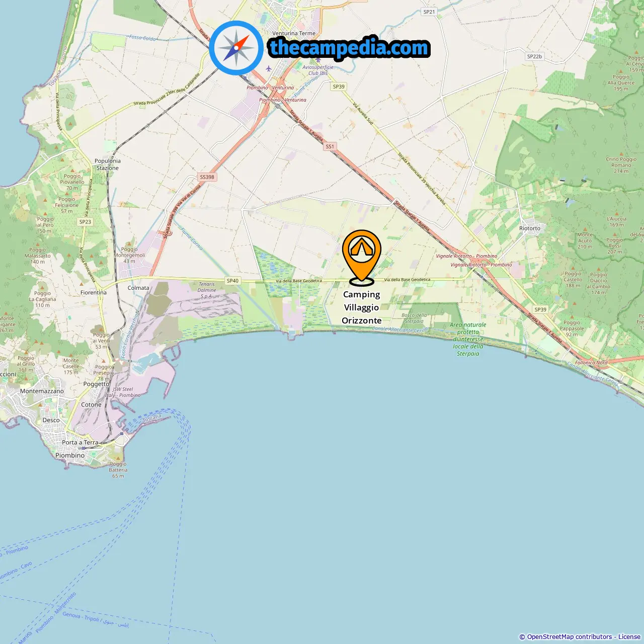Select the Piombino town label
Screen dimensions: 644x644
pos(70,455)
